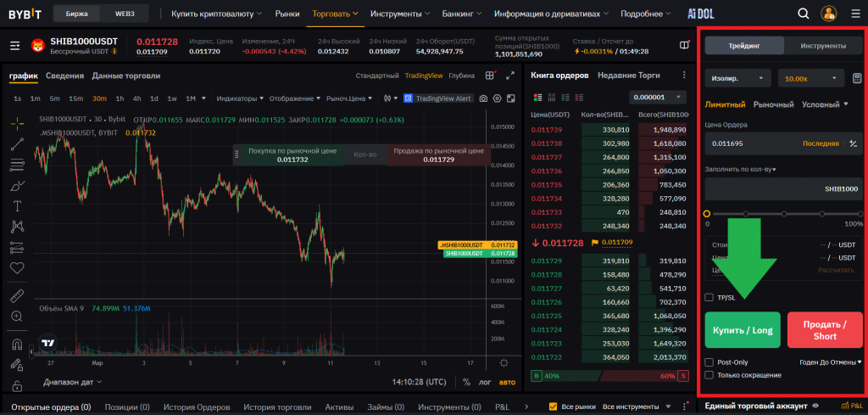Open the user profile avatar icon
868x415 pixels.
(829, 14)
